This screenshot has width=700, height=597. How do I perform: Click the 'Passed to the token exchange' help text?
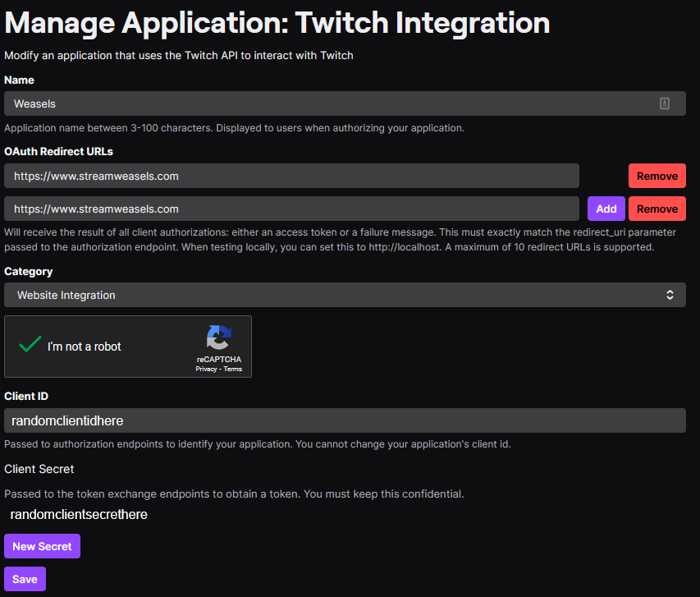(234, 494)
